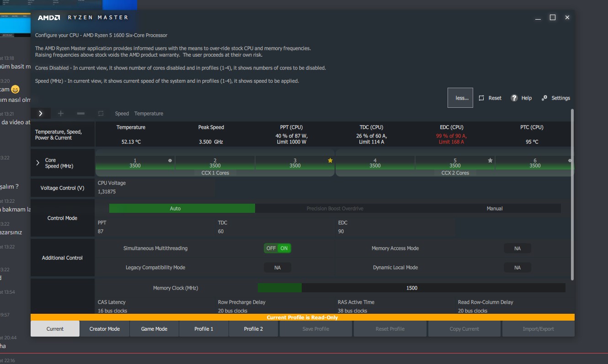Click the EDC value 90 field

pos(341,232)
